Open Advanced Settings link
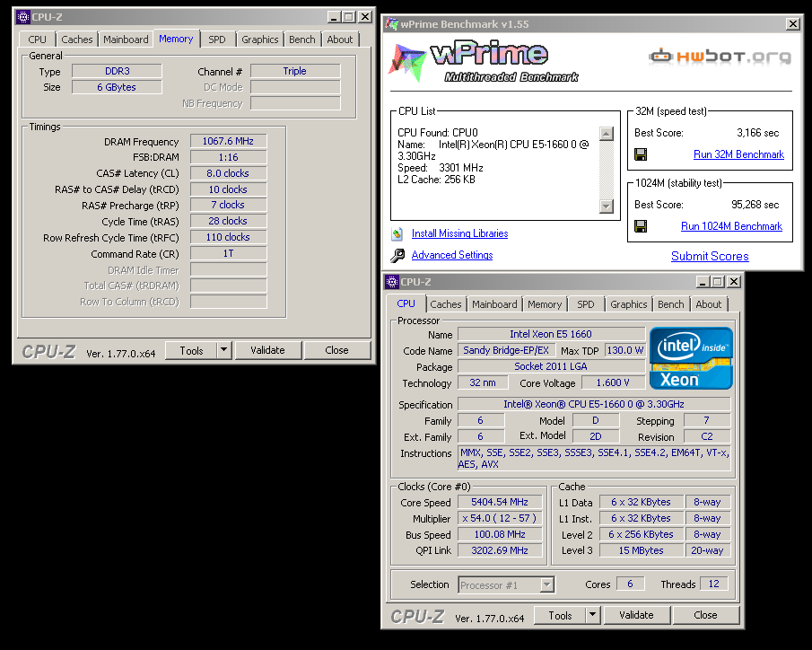 pos(452,255)
